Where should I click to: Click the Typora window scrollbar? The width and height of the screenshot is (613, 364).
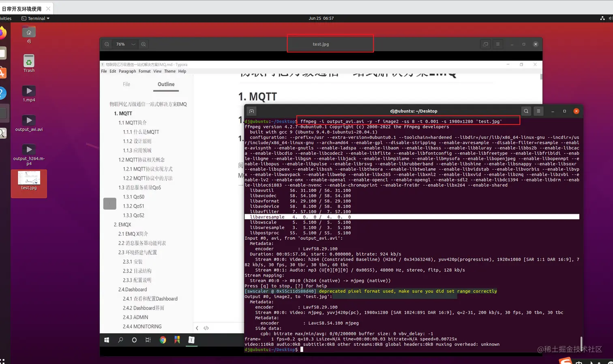(541, 77)
